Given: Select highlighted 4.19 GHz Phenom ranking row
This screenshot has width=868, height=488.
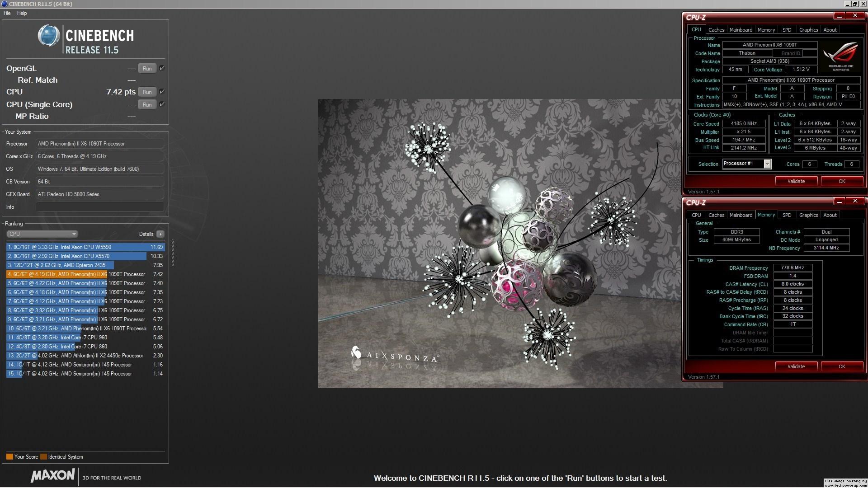Looking at the screenshot, I should 85,274.
